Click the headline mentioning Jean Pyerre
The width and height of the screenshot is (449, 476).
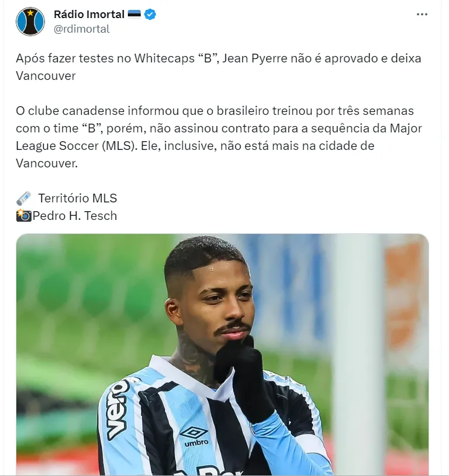pos(218,67)
